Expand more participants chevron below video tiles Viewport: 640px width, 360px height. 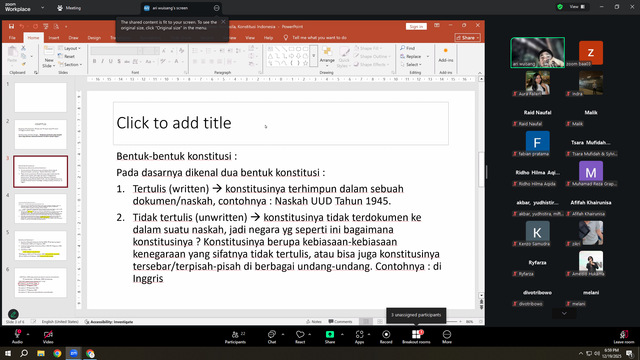(x=564, y=313)
